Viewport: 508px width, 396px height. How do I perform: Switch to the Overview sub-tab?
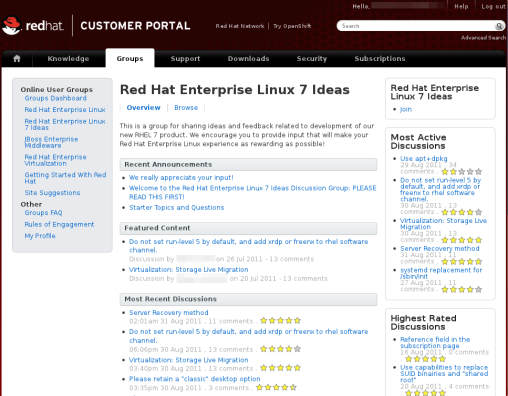(x=143, y=108)
